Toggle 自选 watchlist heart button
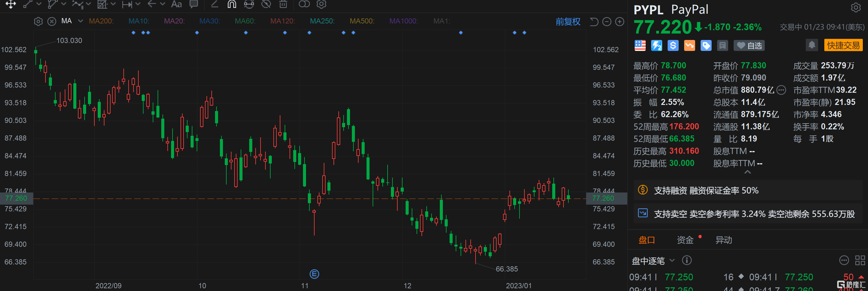This screenshot has width=868, height=291. coord(749,45)
